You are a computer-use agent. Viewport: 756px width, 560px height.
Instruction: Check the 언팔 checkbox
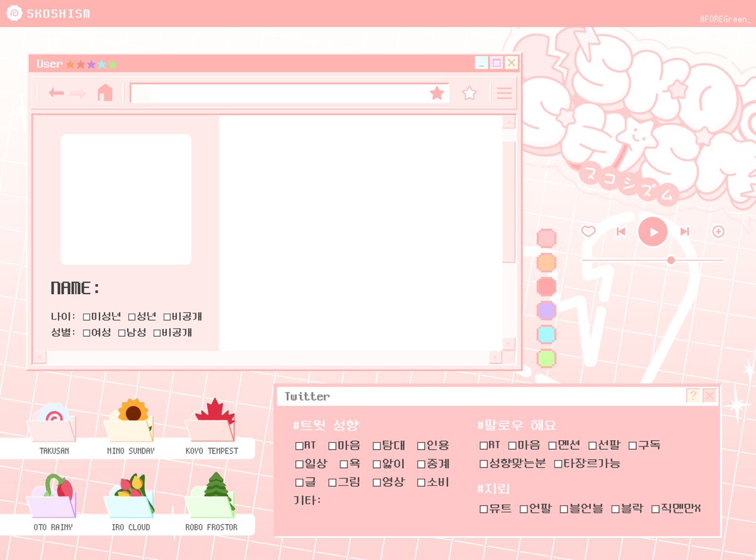pyautogui.click(x=524, y=508)
